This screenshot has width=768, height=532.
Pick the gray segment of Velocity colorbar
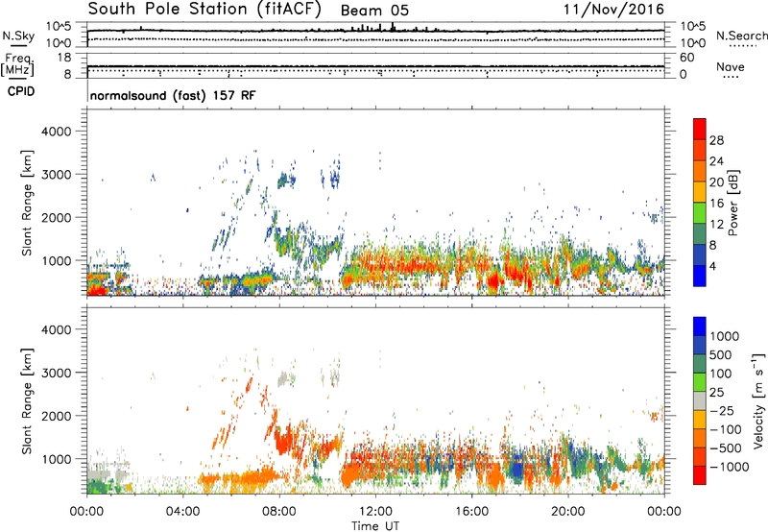coord(700,400)
